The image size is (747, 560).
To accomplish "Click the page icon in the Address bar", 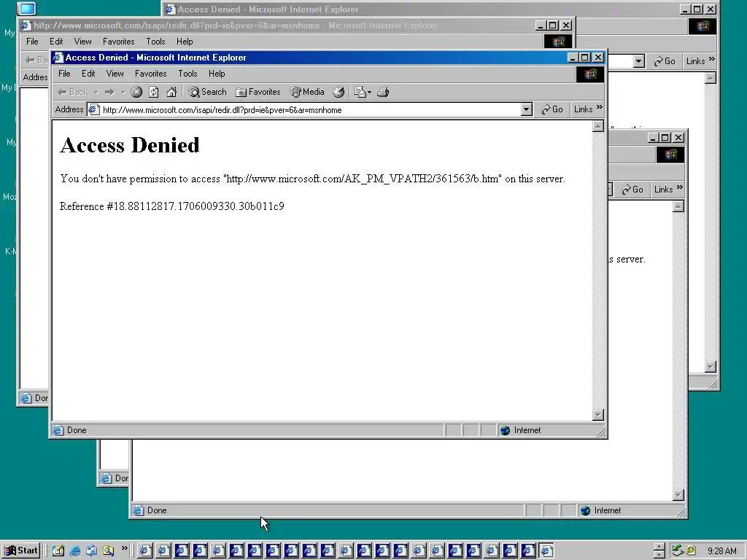I will pyautogui.click(x=94, y=109).
